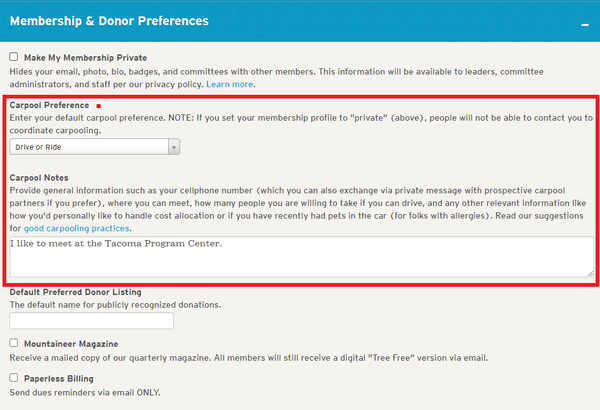Enable Make My Membership Private checkbox
This screenshot has height=410, width=600.
(14, 58)
